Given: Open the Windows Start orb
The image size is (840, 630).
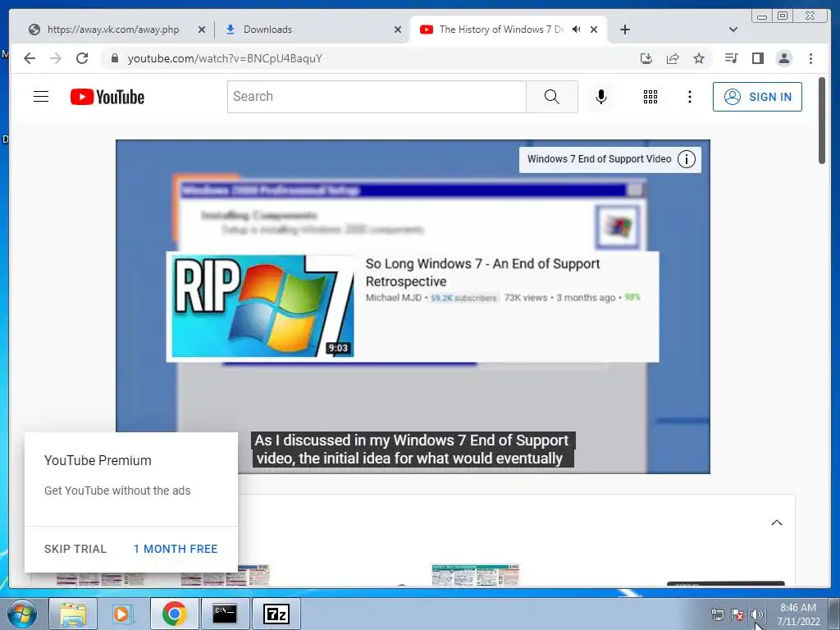Looking at the screenshot, I should click(x=22, y=614).
